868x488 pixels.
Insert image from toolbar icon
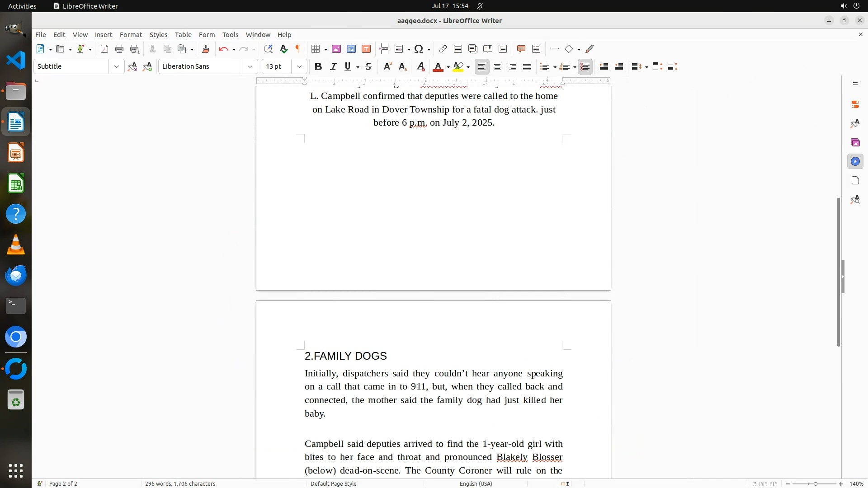tap(336, 49)
